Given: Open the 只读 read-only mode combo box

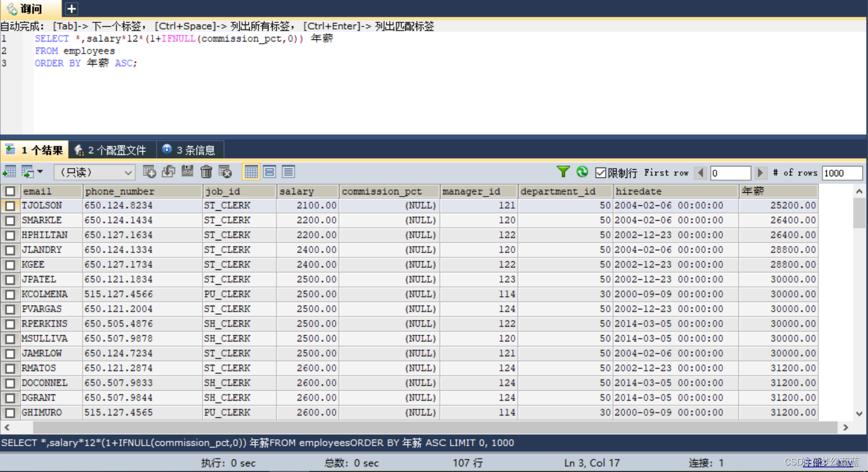Looking at the screenshot, I should pyautogui.click(x=95, y=172).
